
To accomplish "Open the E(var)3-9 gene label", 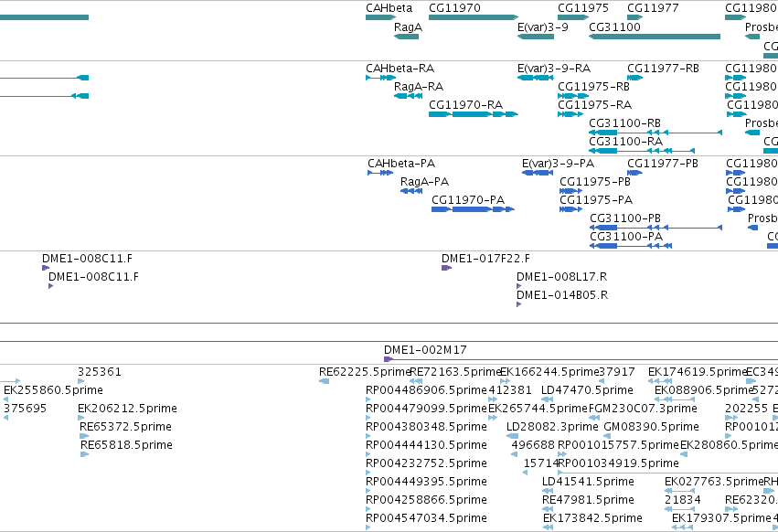I will coord(543,27).
